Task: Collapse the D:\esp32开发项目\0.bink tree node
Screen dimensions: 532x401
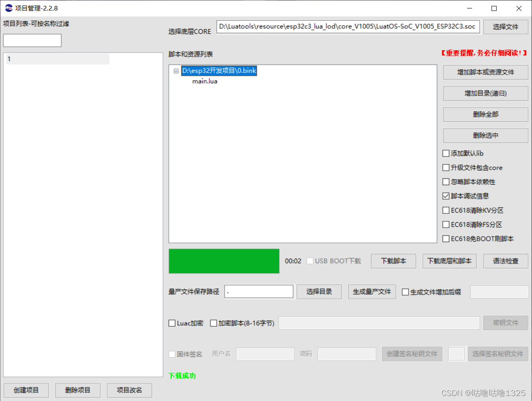Action: [176, 71]
